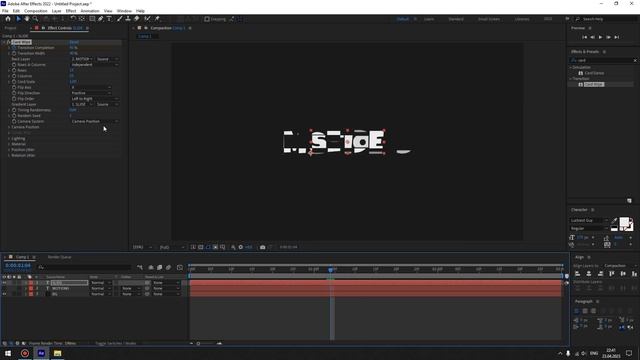Select the Rectangle shape tool
640x360 pixels.
coord(92,19)
